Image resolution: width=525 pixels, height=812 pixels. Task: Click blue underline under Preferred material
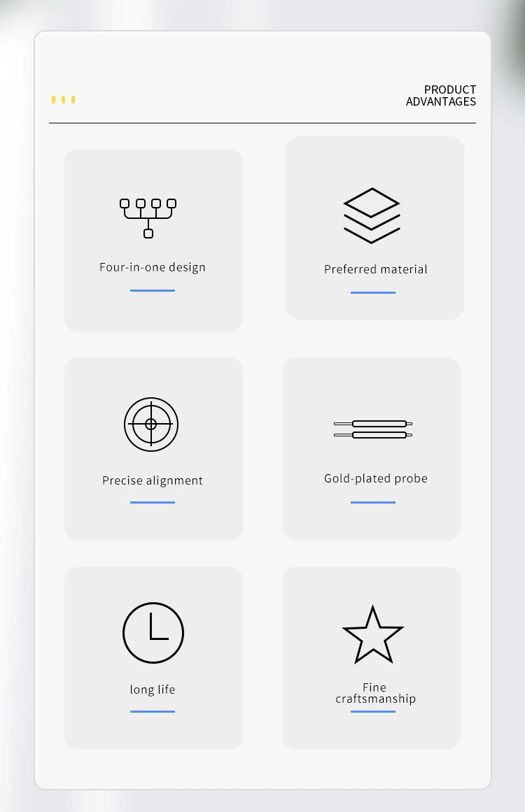373,292
